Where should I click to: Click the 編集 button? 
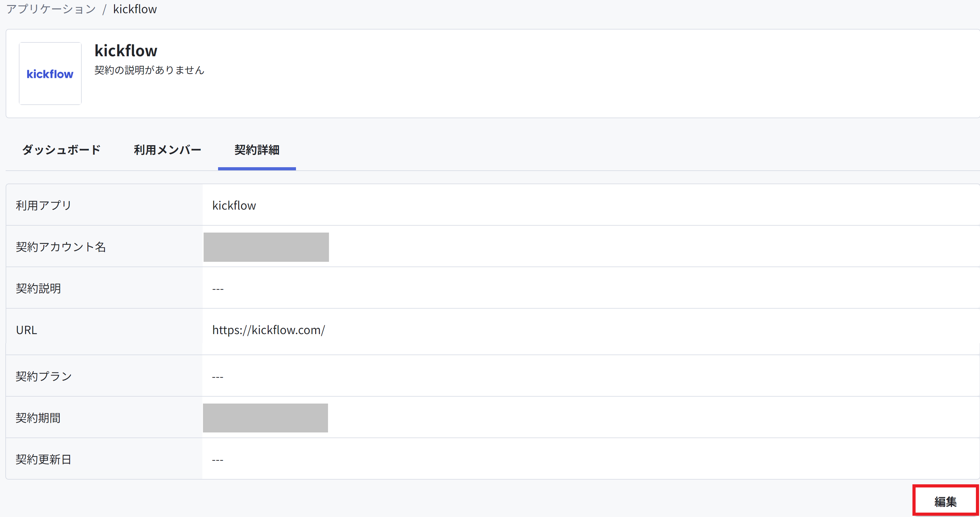(945, 501)
